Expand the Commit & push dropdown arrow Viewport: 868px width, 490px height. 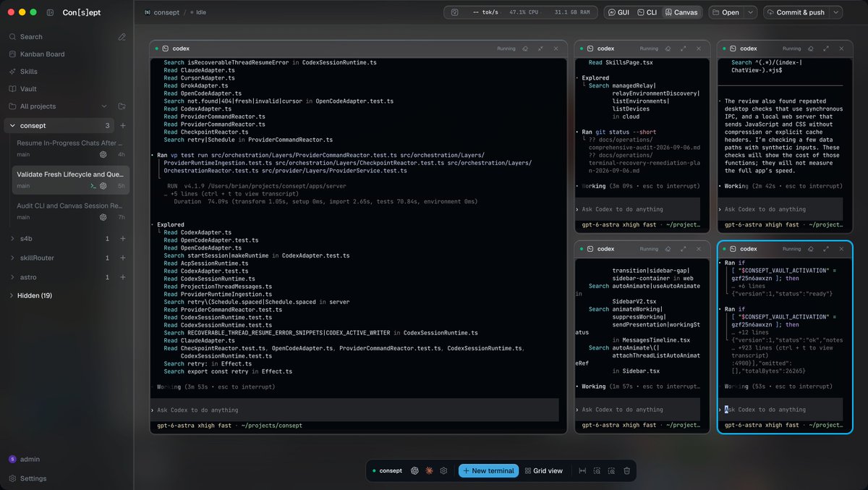[x=836, y=12]
